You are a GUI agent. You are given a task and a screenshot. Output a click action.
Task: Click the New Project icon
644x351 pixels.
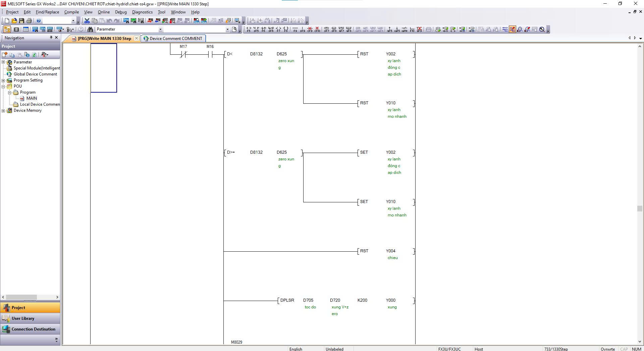point(7,21)
